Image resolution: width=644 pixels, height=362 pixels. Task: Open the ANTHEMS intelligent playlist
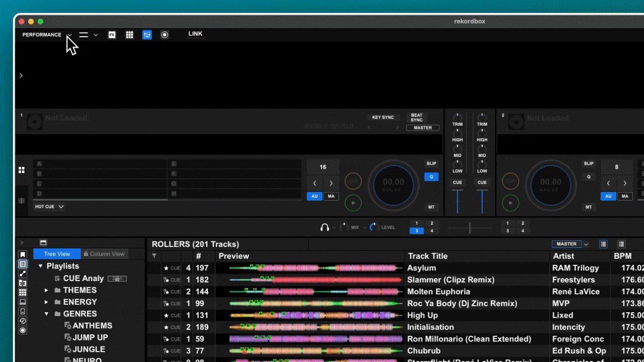point(88,326)
